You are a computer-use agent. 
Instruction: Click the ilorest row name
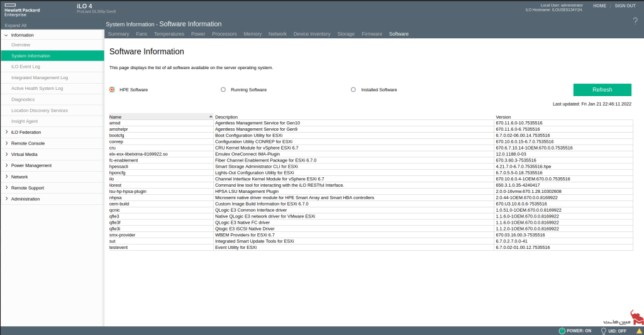[x=115, y=185]
